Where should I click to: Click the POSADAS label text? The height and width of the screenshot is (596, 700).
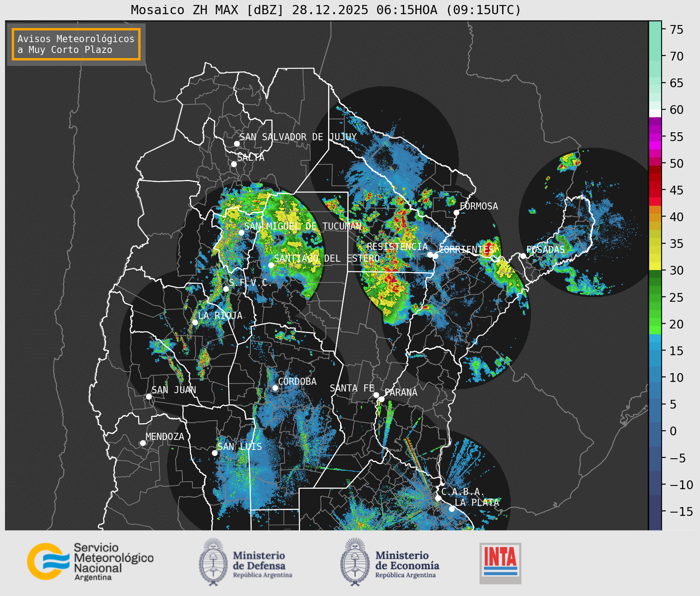(546, 250)
